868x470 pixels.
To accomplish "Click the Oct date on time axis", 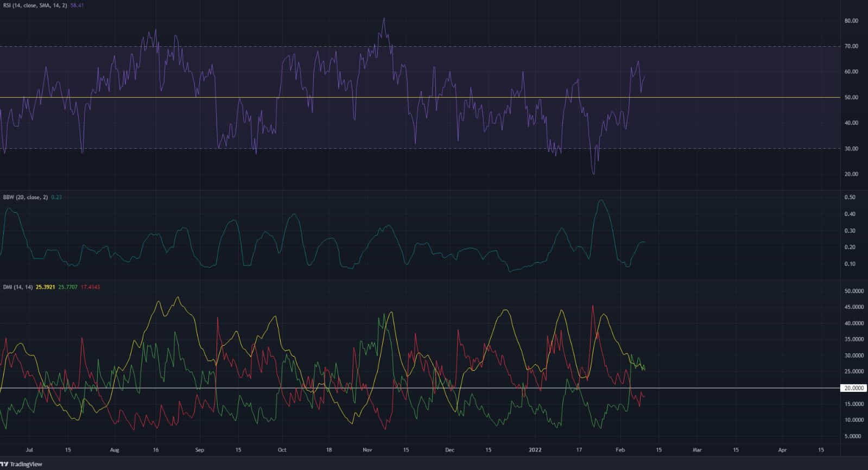I will click(282, 450).
